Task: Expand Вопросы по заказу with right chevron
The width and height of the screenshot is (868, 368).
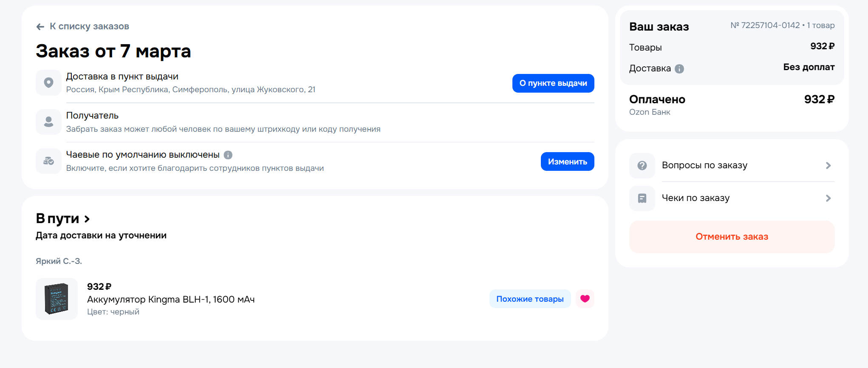Action: click(828, 165)
